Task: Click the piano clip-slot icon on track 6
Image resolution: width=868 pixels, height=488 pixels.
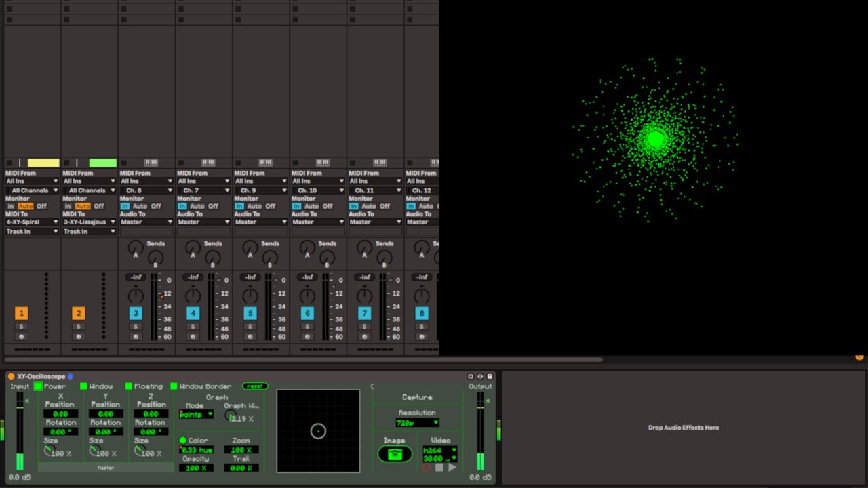Action: [x=323, y=163]
